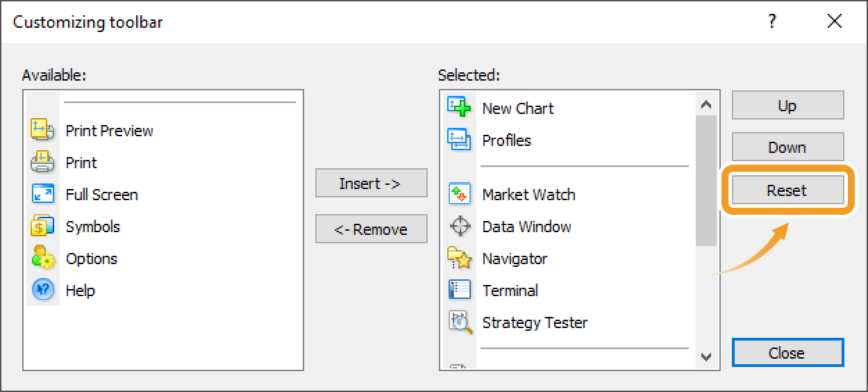Click the Help question-mark icon

pos(43,290)
